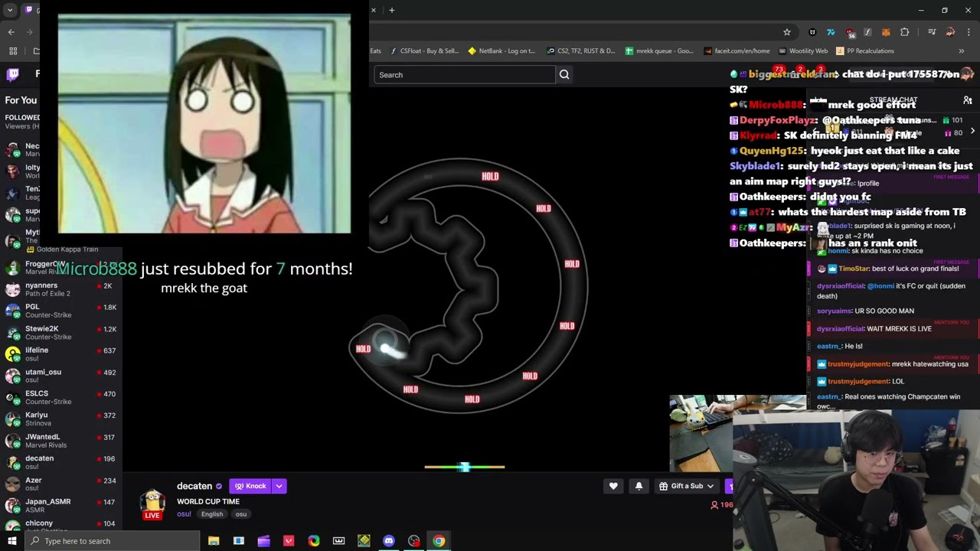Screen dimensions: 980x551
Task: Open the red Valorant taskbar icon
Action: coord(289,541)
